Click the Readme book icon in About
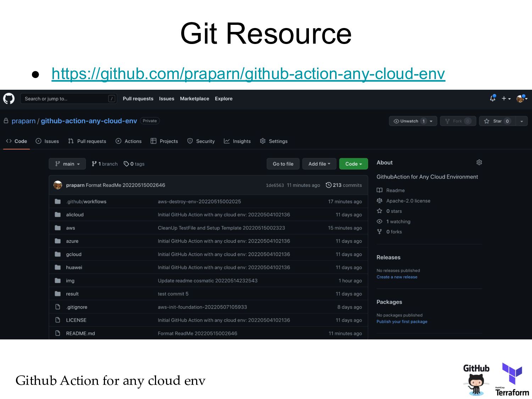Image resolution: width=532 pixels, height=399 pixels. [379, 190]
